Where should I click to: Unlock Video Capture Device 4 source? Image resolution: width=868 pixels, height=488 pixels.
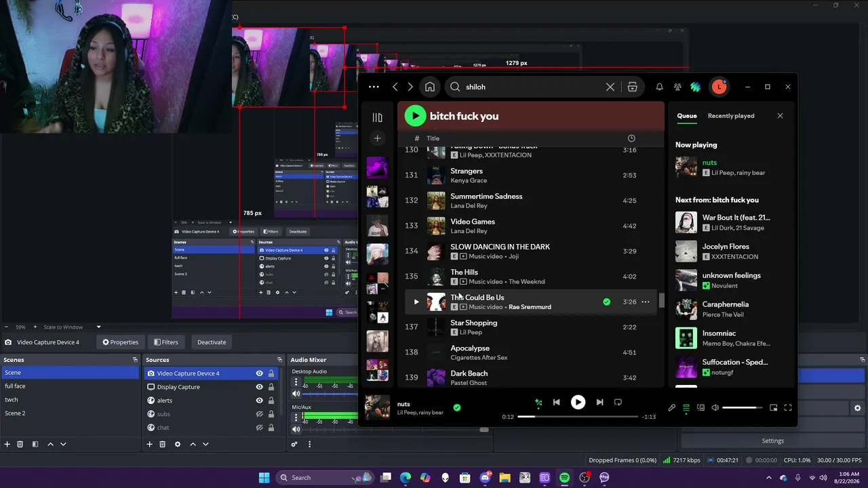[x=271, y=373]
